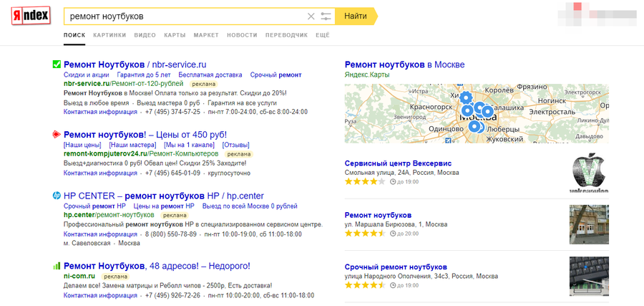Go to the Новости tab

(x=242, y=35)
